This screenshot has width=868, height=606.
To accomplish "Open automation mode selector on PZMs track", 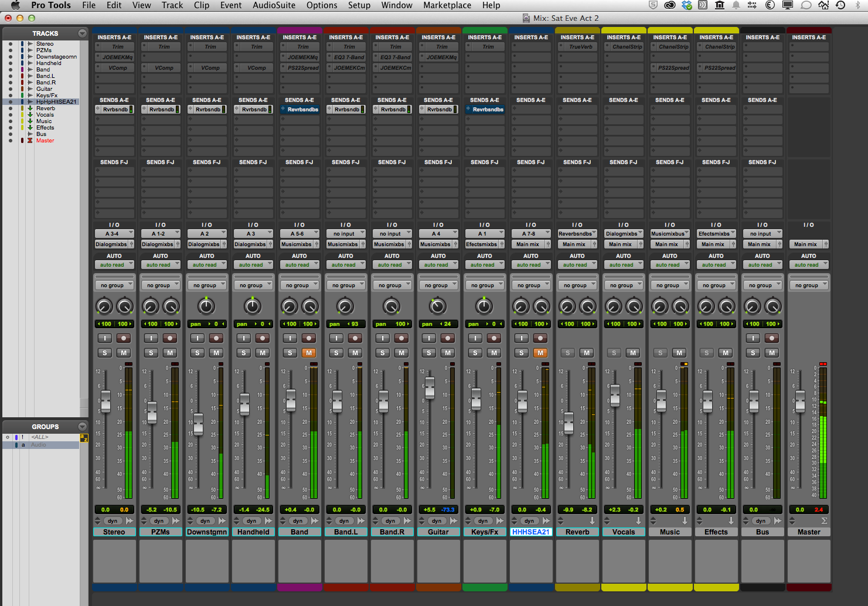I will (x=161, y=265).
